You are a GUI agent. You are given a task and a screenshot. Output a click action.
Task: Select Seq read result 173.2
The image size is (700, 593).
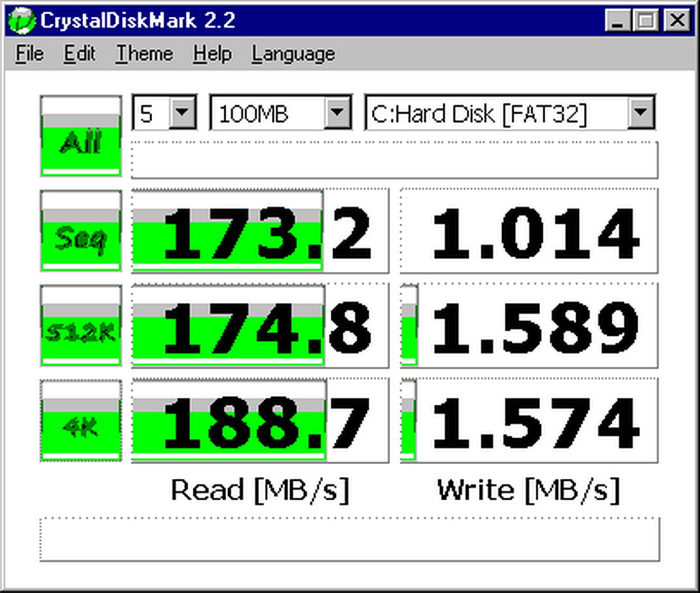tap(260, 231)
